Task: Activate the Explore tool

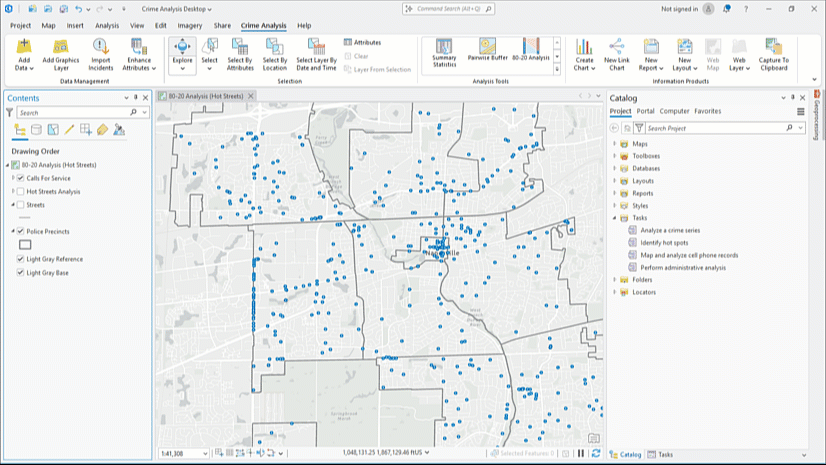Action: (182, 55)
